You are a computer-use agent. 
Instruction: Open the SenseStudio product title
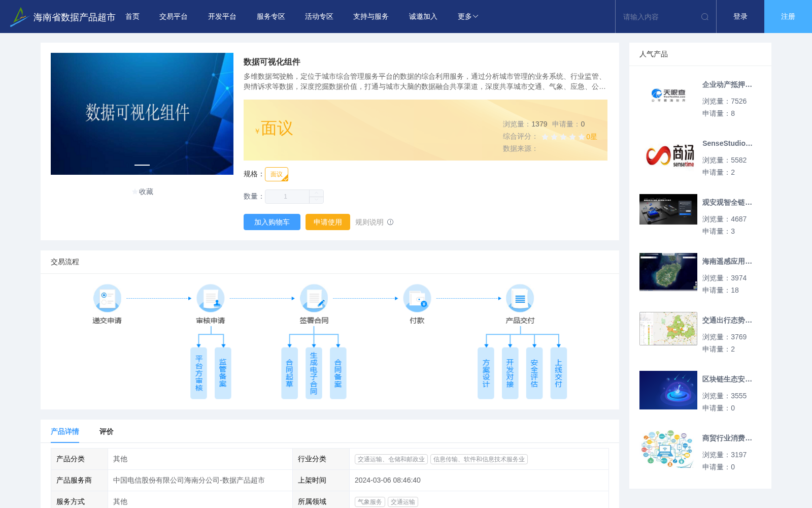pos(727,144)
